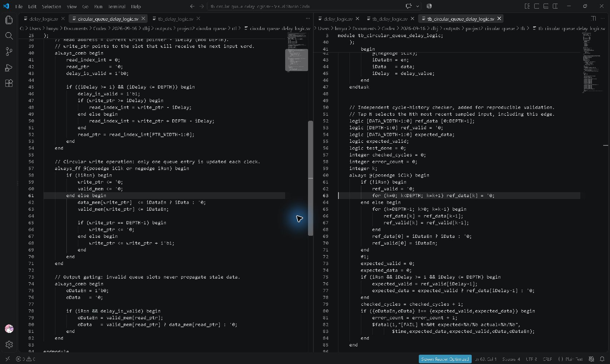The height and width of the screenshot is (364, 610).
Task: Click the Go Back navigation arrow
Action: click(x=192, y=6)
